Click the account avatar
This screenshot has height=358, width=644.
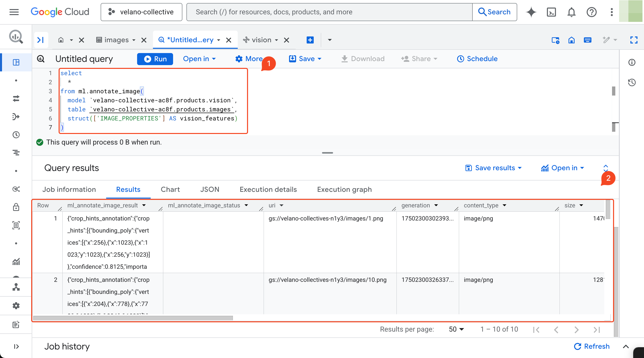(631, 11)
